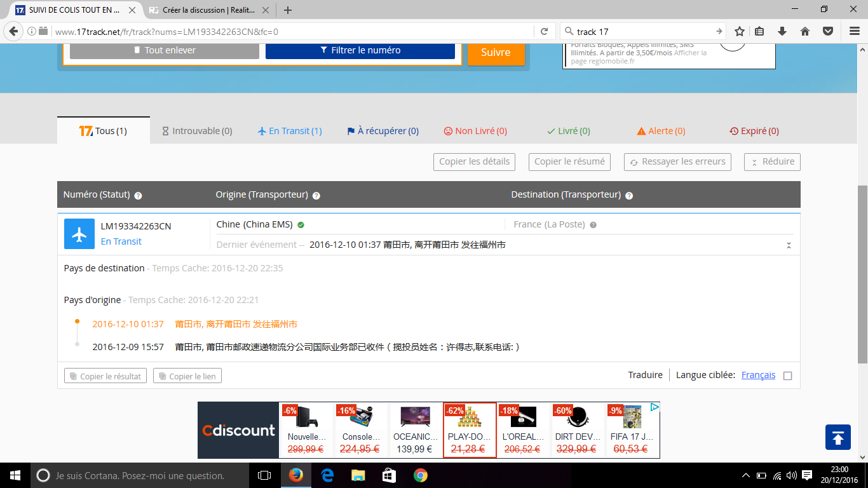The height and width of the screenshot is (488, 868).
Task: Click the back-to-top arrow button
Action: coord(837,437)
